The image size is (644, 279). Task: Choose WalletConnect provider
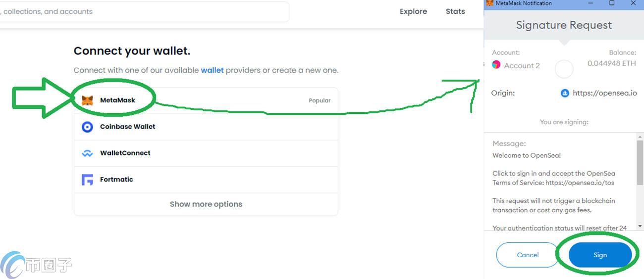[206, 153]
